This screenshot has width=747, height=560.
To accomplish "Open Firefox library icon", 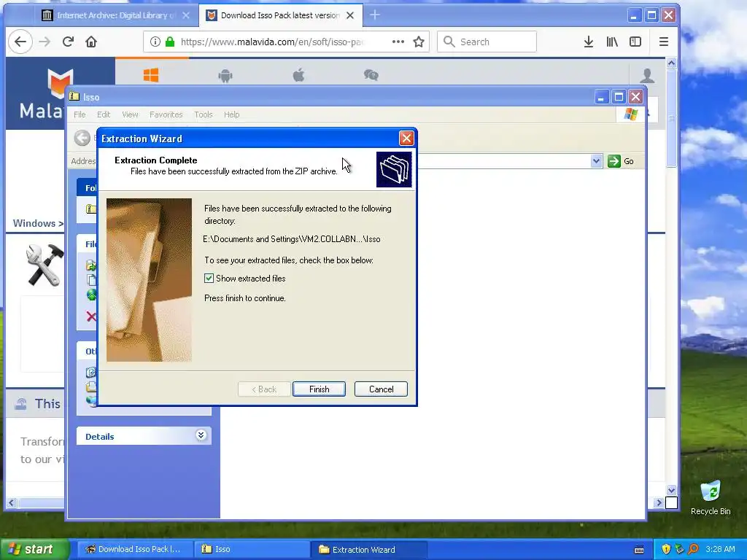I will pyautogui.click(x=612, y=42).
